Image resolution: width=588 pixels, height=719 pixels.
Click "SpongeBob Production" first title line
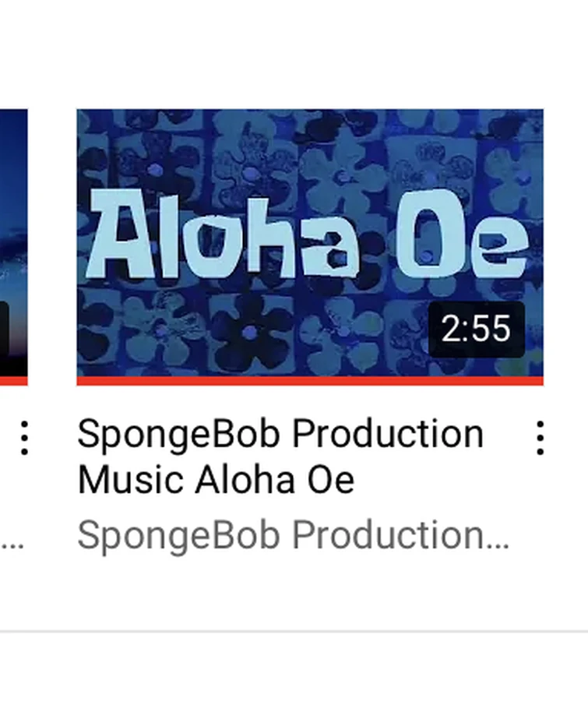coord(280,434)
